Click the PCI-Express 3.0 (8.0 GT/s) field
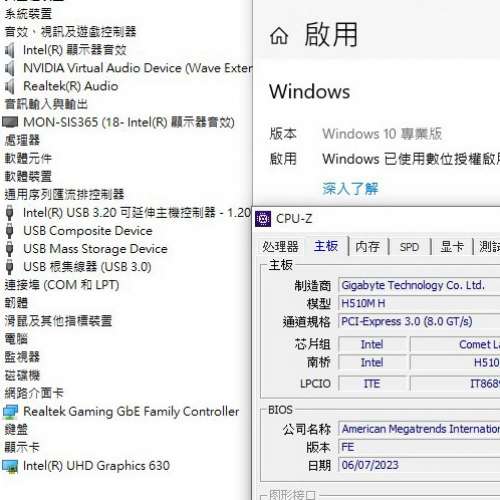500x500 pixels. [x=419, y=322]
